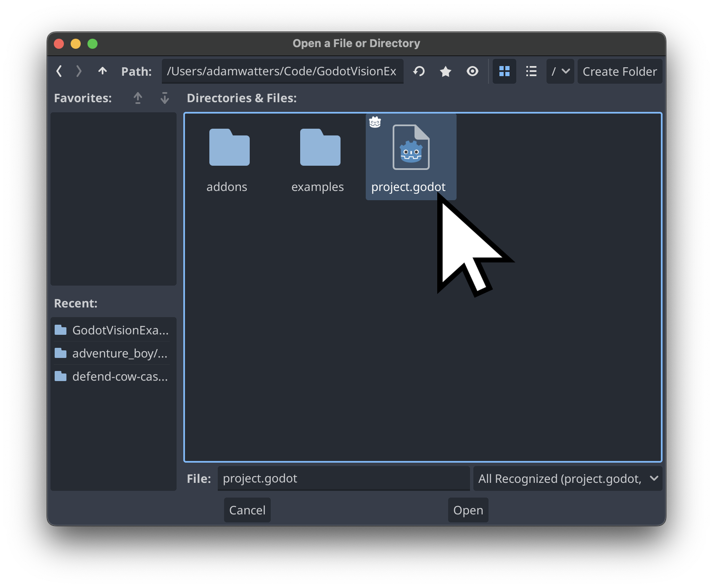Click the Create Folder button
The height and width of the screenshot is (588, 713).
point(620,72)
